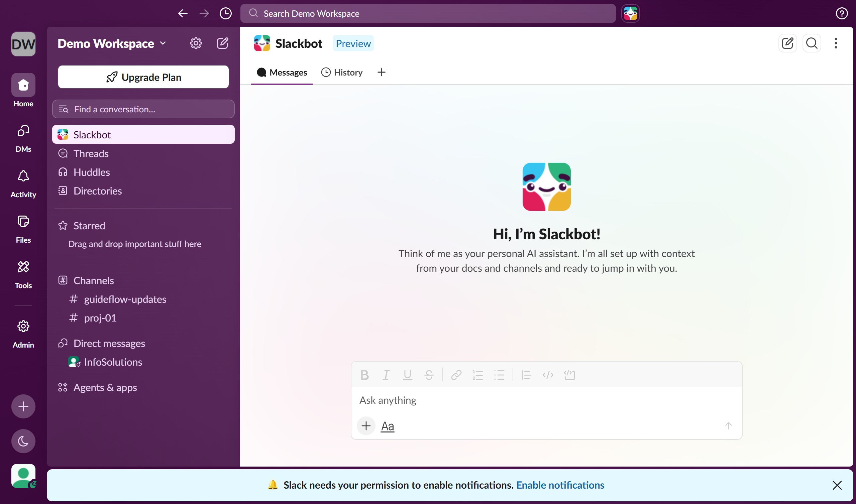Toggle bold formatting
856x504 pixels.
pyautogui.click(x=364, y=375)
